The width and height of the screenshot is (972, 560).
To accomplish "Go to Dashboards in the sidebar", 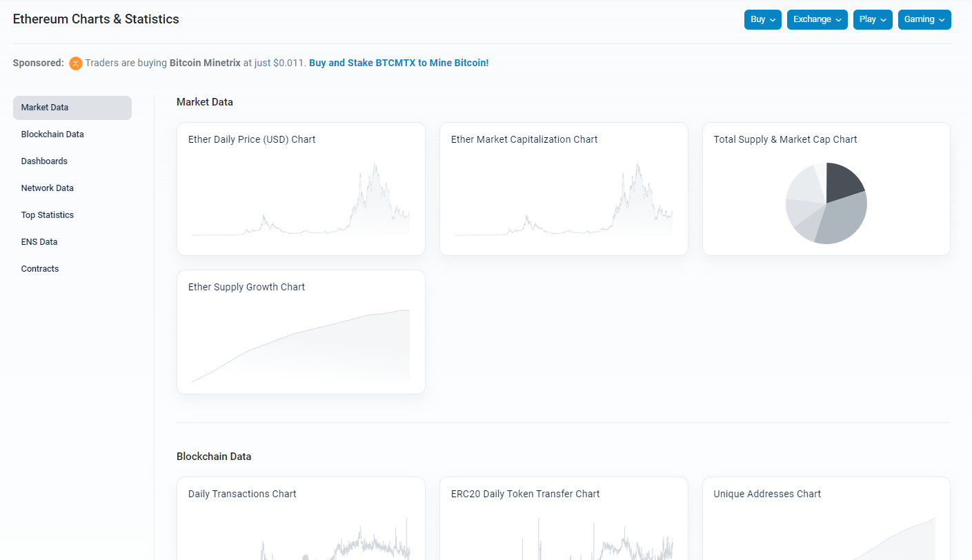I will coord(44,161).
